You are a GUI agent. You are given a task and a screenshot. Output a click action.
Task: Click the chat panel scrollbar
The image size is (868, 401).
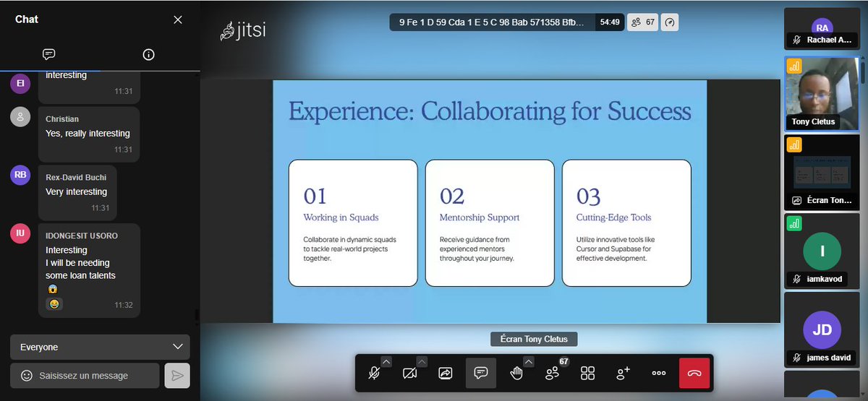click(x=196, y=316)
